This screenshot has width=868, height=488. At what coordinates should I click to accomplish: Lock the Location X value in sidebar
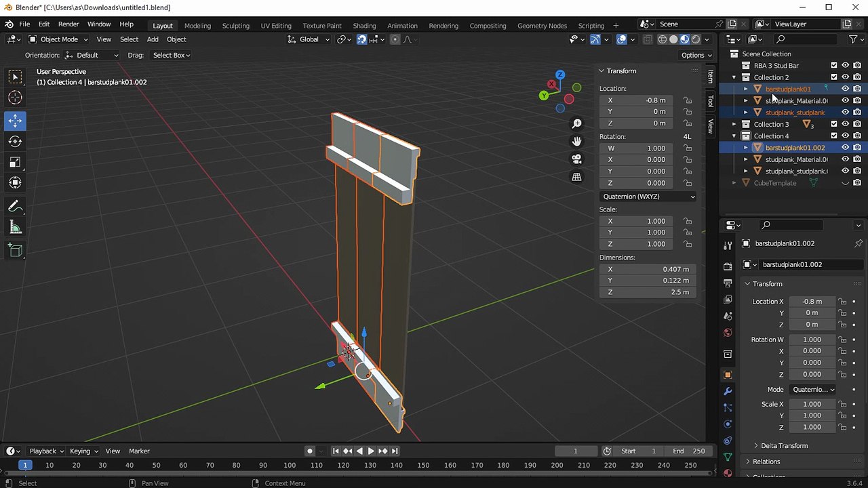point(688,100)
